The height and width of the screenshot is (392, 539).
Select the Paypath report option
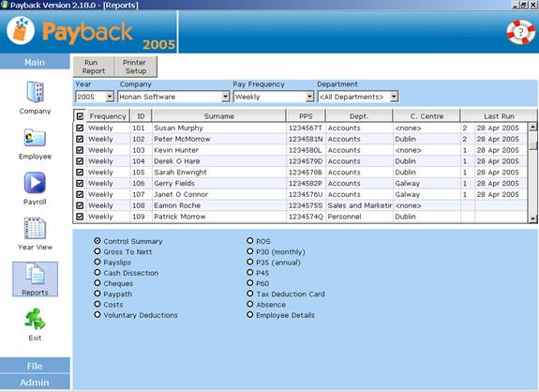[x=97, y=294]
